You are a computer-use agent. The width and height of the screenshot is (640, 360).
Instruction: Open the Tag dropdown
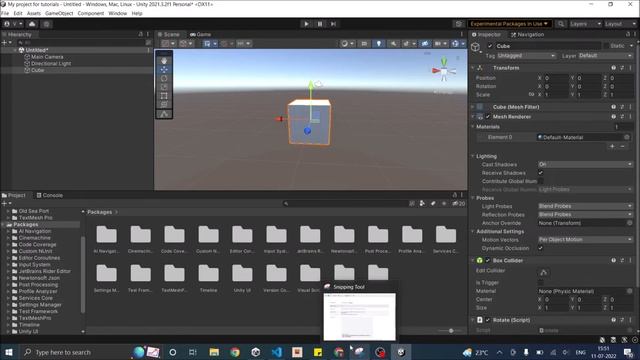tap(526, 56)
